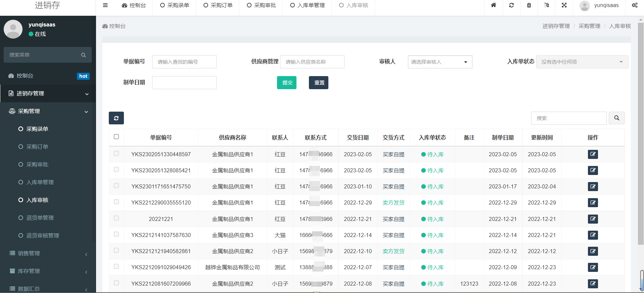Sort by 单据编号 column header

(x=161, y=137)
